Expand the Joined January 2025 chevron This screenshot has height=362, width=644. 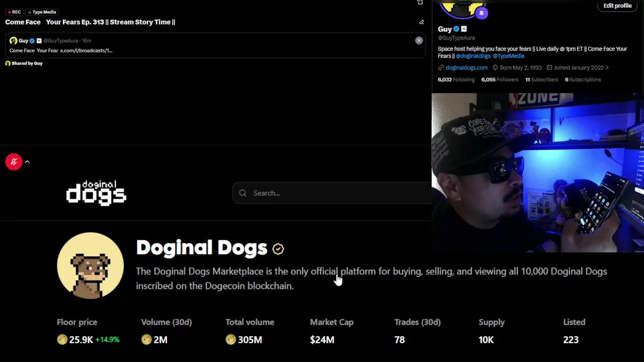click(x=607, y=67)
